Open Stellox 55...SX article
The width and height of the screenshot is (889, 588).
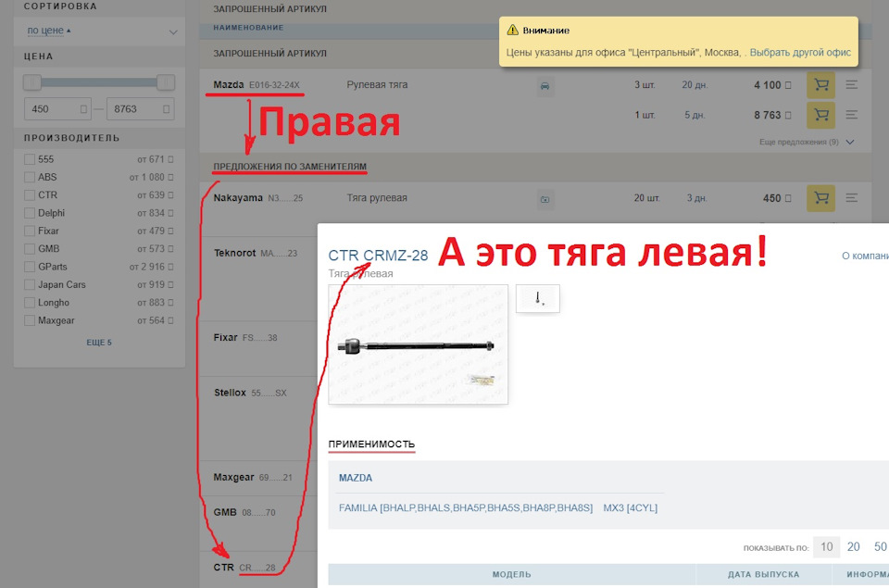[x=250, y=393]
